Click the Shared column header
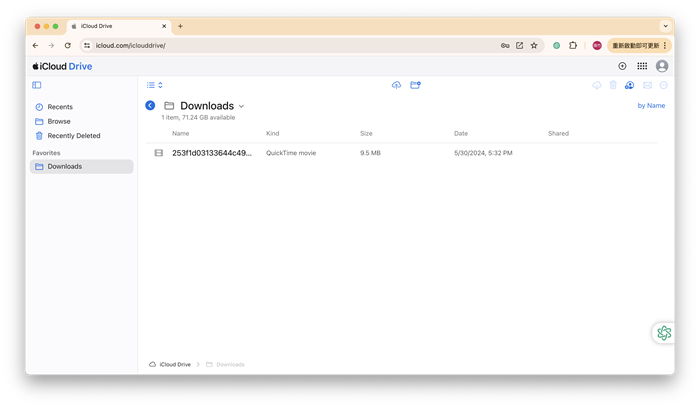Viewport: 700px width, 408px height. coord(558,133)
